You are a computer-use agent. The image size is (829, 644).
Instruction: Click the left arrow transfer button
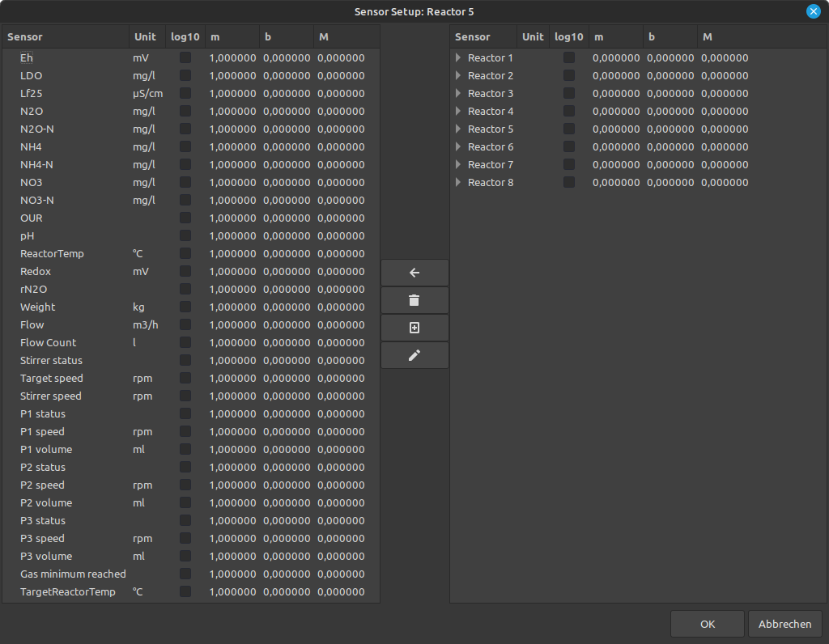(414, 273)
